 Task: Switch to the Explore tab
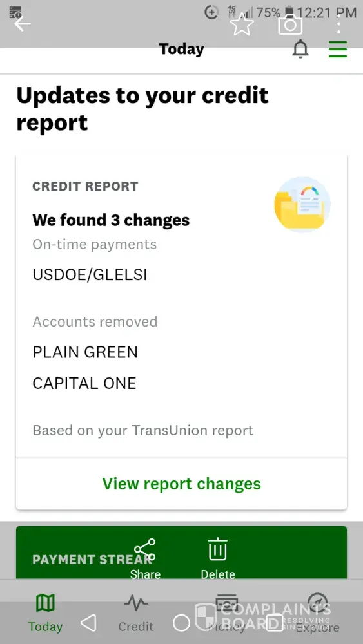(x=317, y=613)
